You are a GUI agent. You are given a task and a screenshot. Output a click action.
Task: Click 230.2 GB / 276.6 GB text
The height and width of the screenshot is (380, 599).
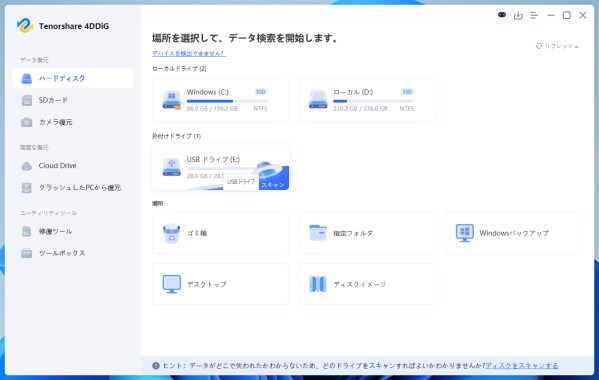[x=360, y=109]
